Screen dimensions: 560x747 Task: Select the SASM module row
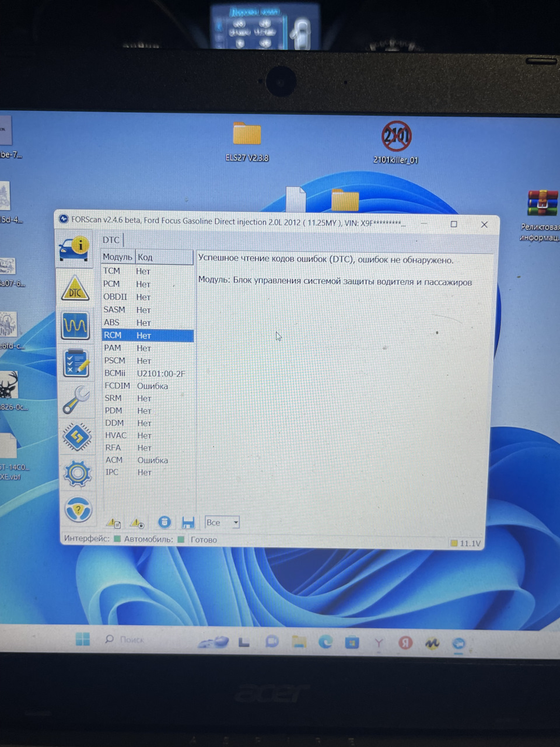tap(147, 309)
